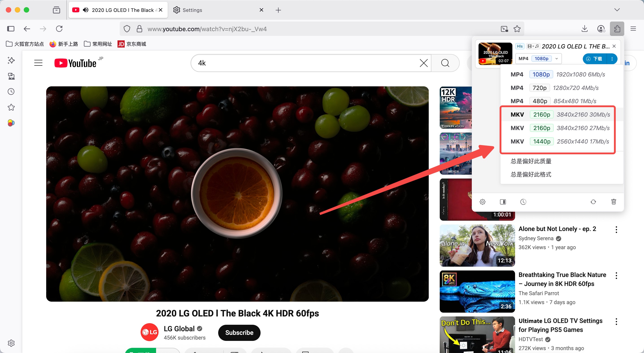Select MKV 2160p 3840x2160 27Mb/s
644x353 pixels.
point(561,128)
